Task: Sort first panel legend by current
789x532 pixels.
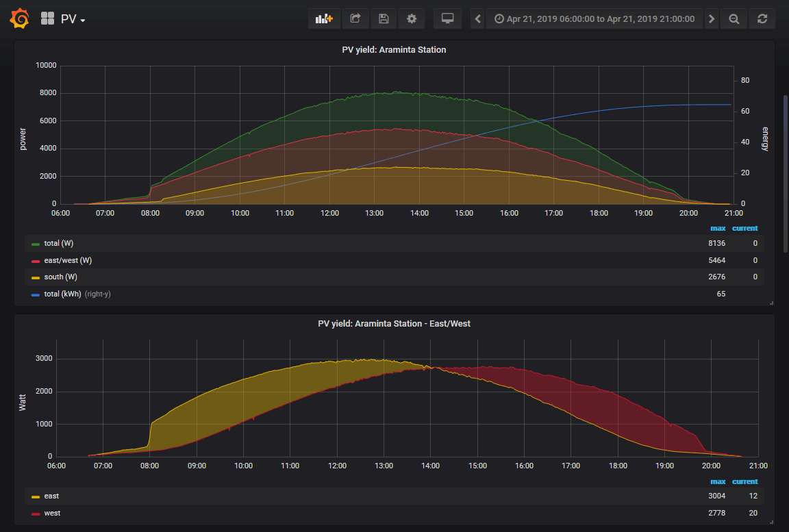Action: click(744, 228)
